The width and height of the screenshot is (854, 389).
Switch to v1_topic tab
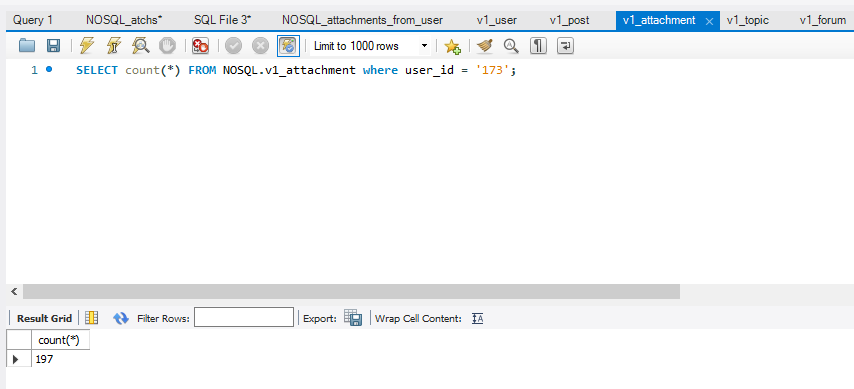[747, 20]
